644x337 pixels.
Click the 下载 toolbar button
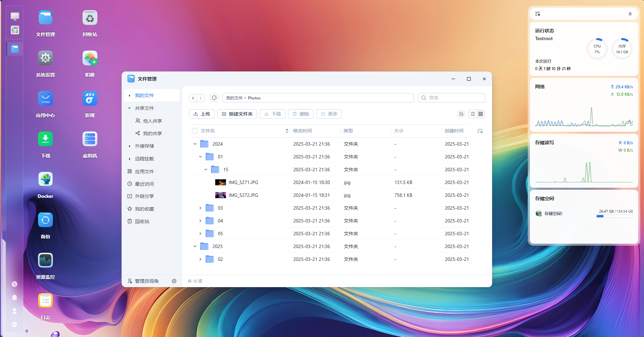click(272, 114)
